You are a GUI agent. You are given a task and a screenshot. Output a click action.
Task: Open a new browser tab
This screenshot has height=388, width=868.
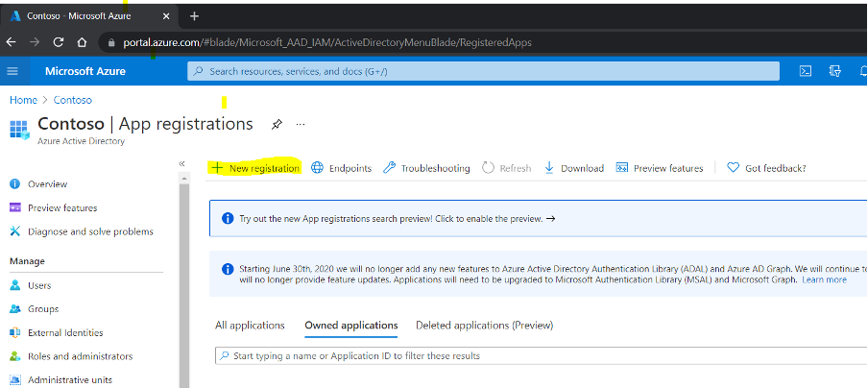194,16
